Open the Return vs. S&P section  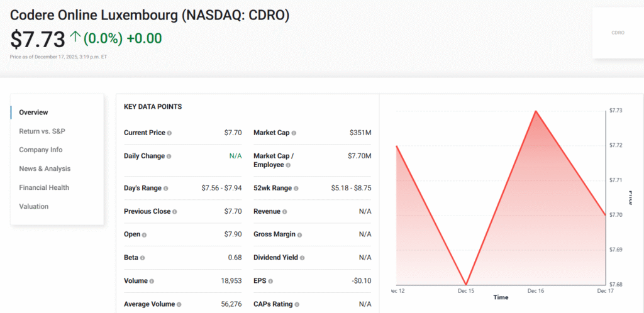pyautogui.click(x=42, y=131)
